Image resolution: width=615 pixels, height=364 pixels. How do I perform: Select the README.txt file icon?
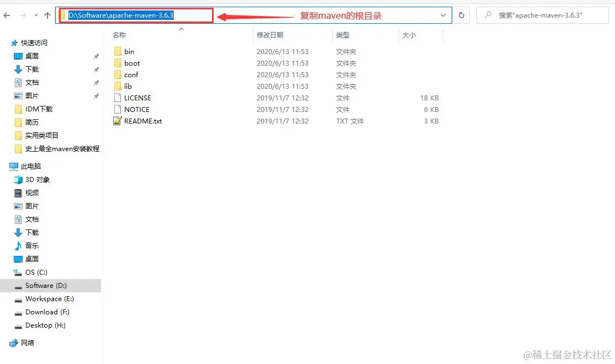pos(117,121)
